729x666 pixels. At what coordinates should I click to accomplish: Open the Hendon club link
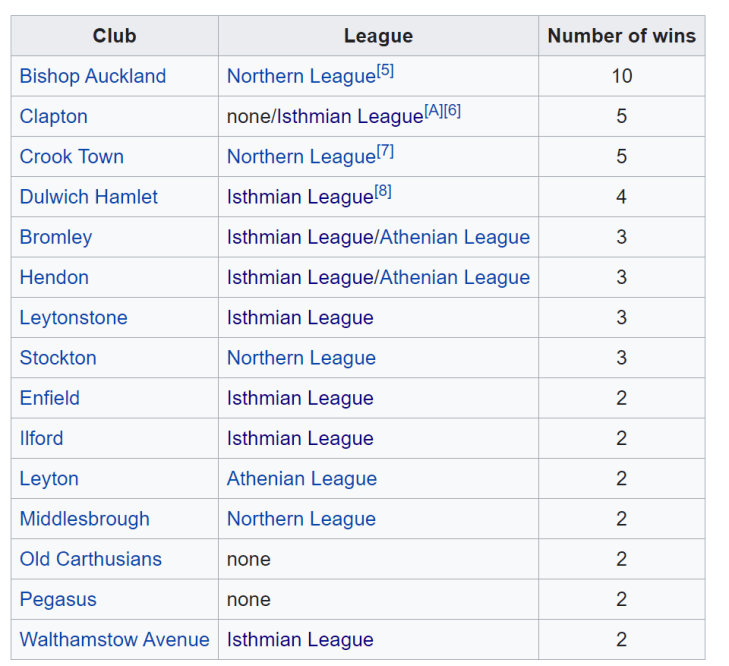pos(54,277)
